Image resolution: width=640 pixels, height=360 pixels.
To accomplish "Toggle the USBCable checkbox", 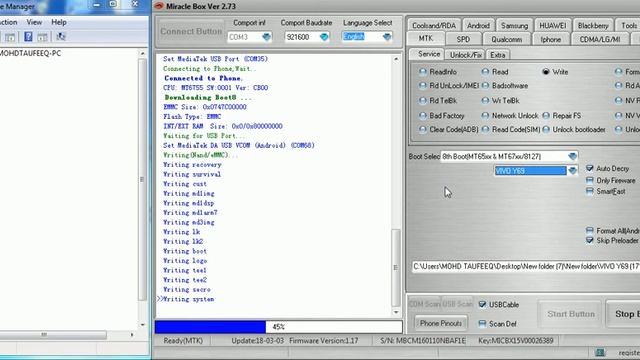I will (482, 304).
